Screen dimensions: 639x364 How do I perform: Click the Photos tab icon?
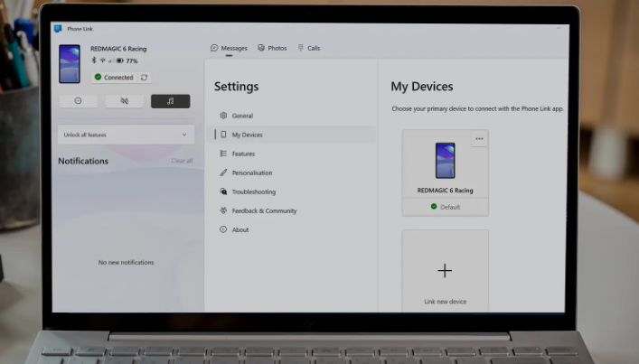(261, 48)
